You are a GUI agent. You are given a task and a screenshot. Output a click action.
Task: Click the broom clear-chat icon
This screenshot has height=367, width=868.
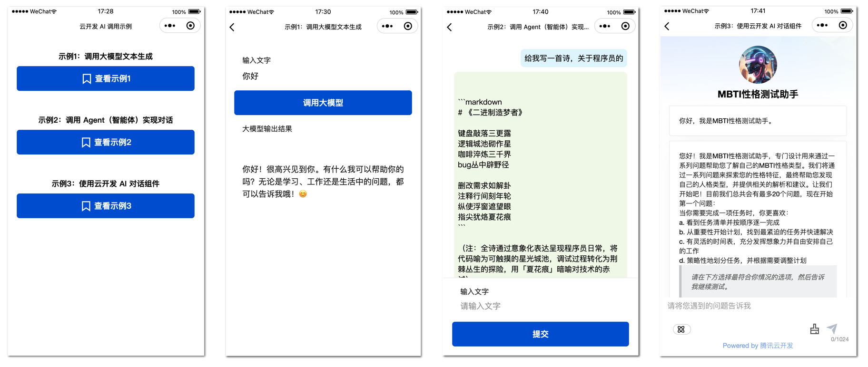point(815,328)
